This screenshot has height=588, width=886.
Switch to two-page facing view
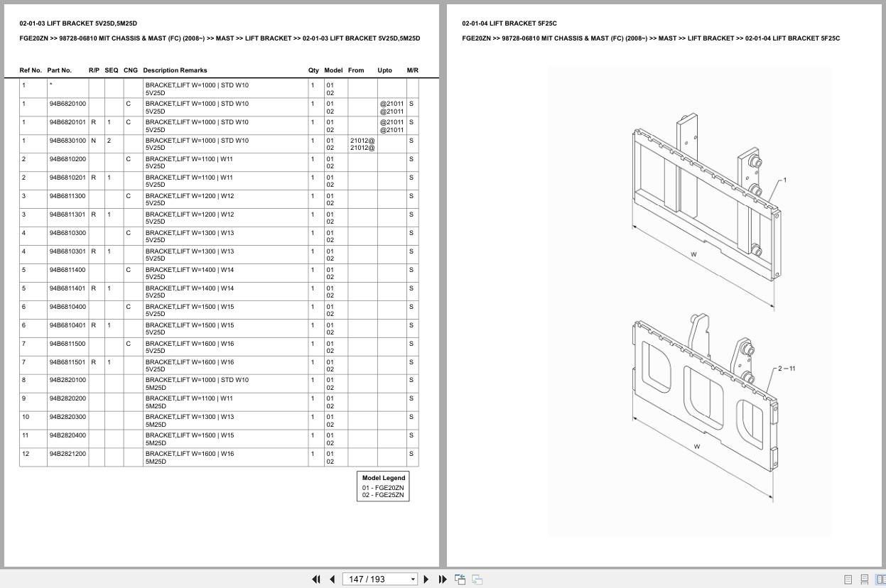pyautogui.click(x=880, y=579)
